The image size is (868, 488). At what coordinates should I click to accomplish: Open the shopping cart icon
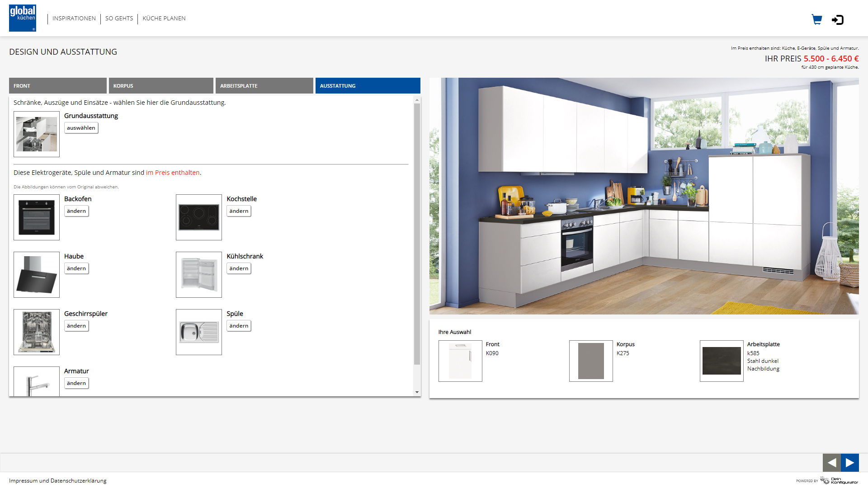[x=816, y=19]
